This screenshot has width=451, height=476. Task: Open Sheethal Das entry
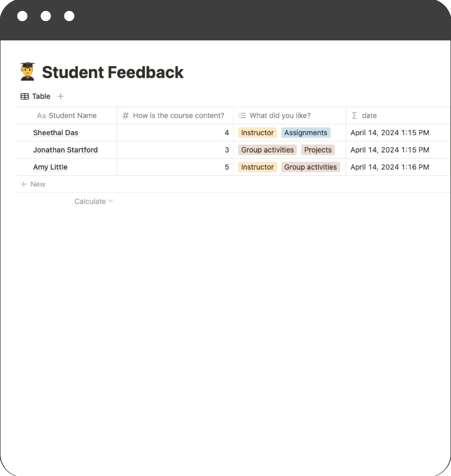(55, 133)
